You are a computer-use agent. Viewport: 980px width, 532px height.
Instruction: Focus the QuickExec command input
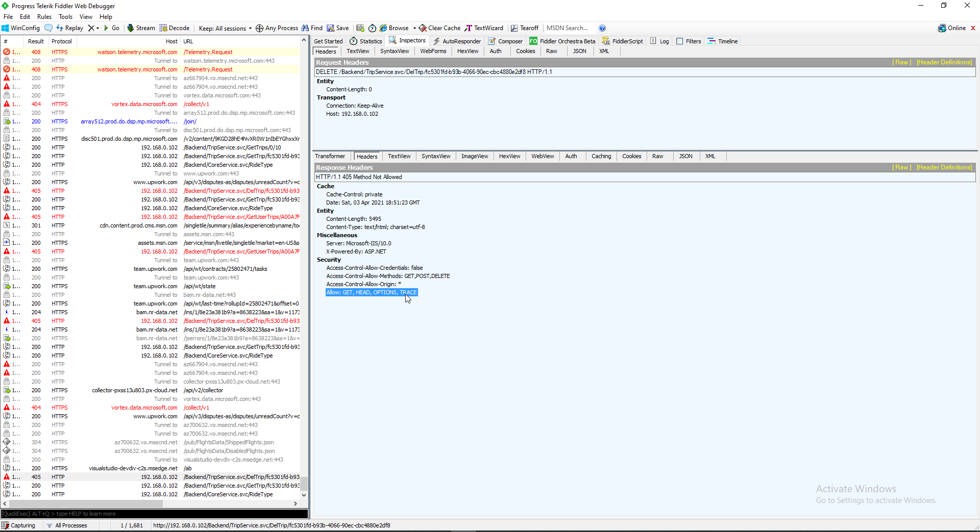(154, 514)
